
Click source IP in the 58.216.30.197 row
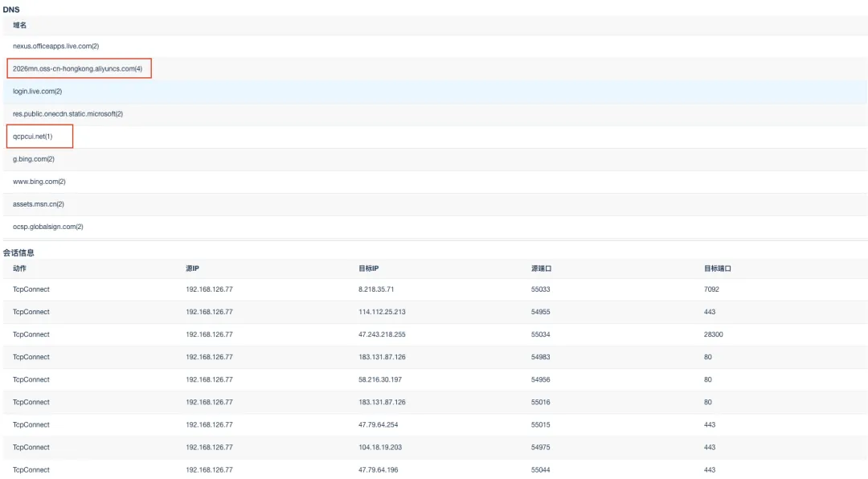209,380
